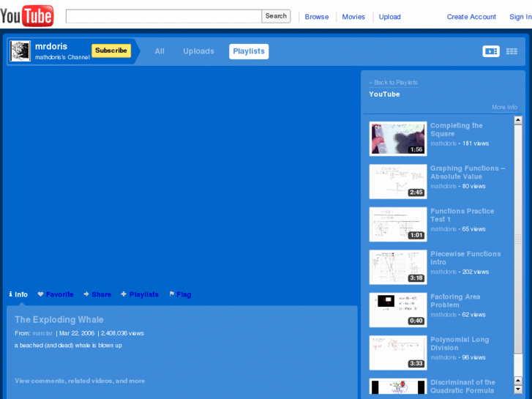Open Piecewise Functions Intro thumbnail
Image resolution: width=532 pixels, height=399 pixels.
click(398, 267)
